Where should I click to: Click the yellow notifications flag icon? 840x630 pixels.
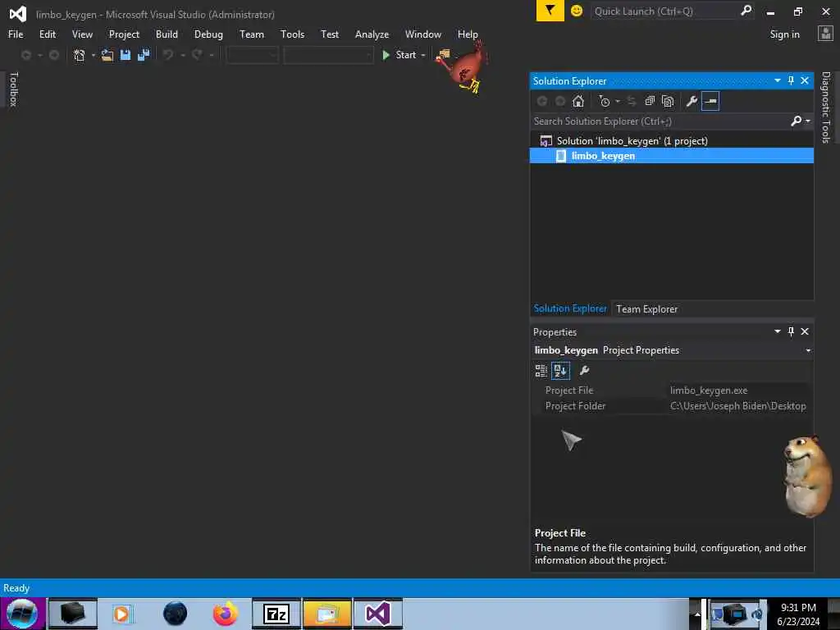click(550, 10)
